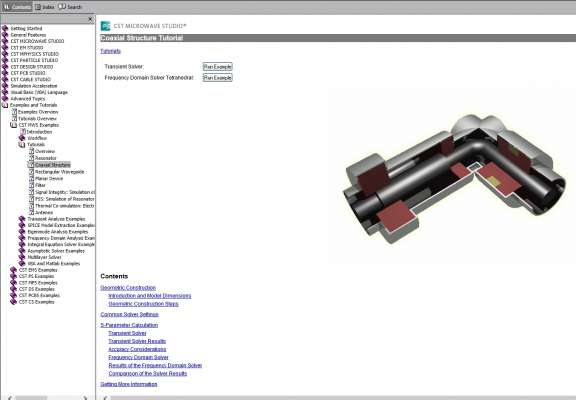Viewport: 576px width, 400px height.
Task: Collapse the open CST MWS Examples book
Action: [x=14, y=125]
